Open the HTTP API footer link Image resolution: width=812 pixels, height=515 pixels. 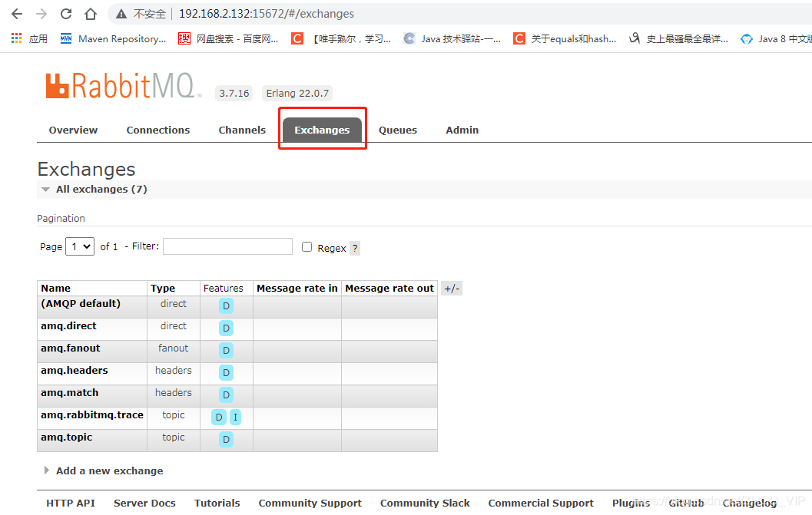click(71, 503)
